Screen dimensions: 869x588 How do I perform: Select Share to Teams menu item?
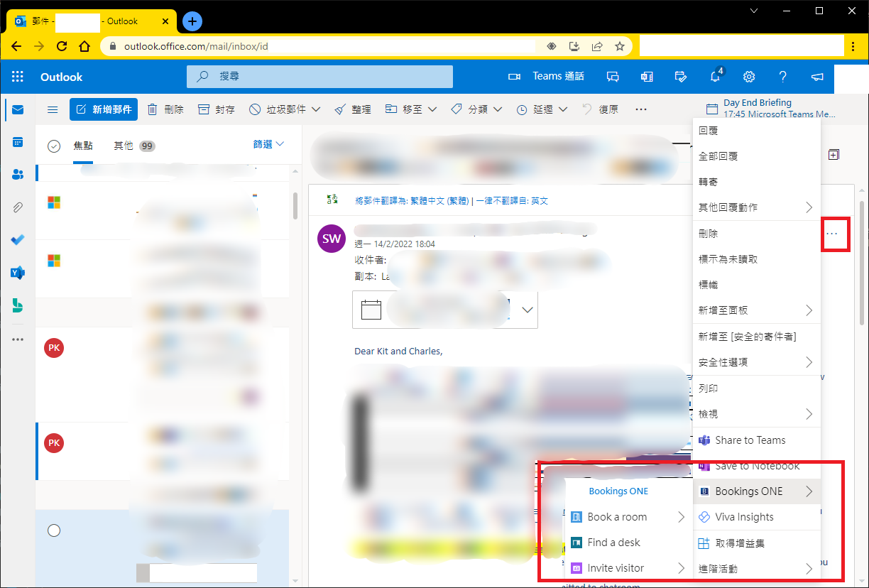click(750, 440)
